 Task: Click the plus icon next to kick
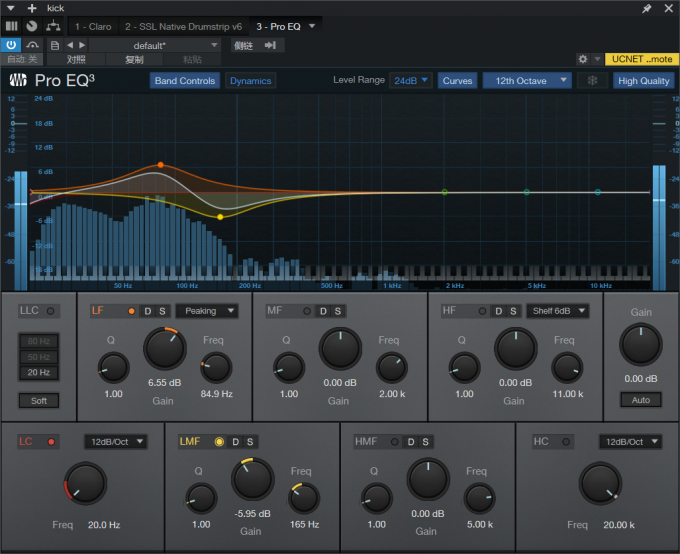coord(32,8)
